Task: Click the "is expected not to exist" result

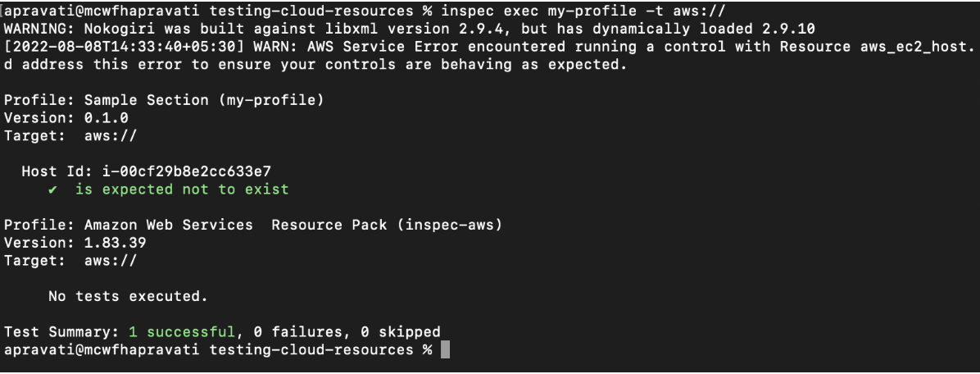Action: pos(182,189)
